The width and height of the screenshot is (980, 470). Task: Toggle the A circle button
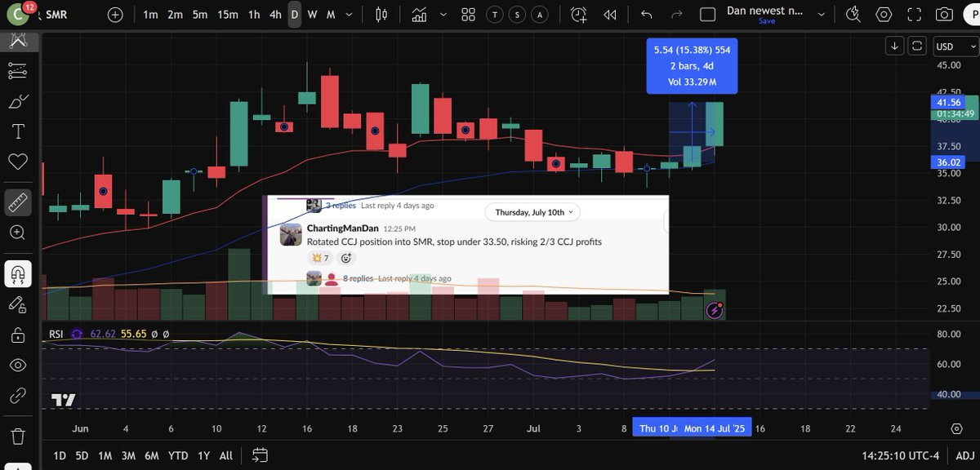point(540,15)
